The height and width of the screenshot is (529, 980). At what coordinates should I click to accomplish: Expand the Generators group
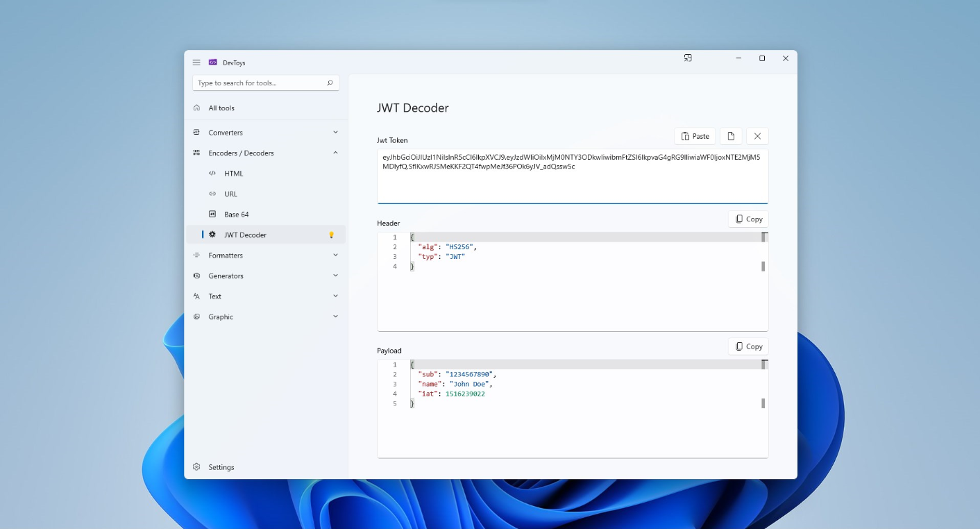(336, 276)
